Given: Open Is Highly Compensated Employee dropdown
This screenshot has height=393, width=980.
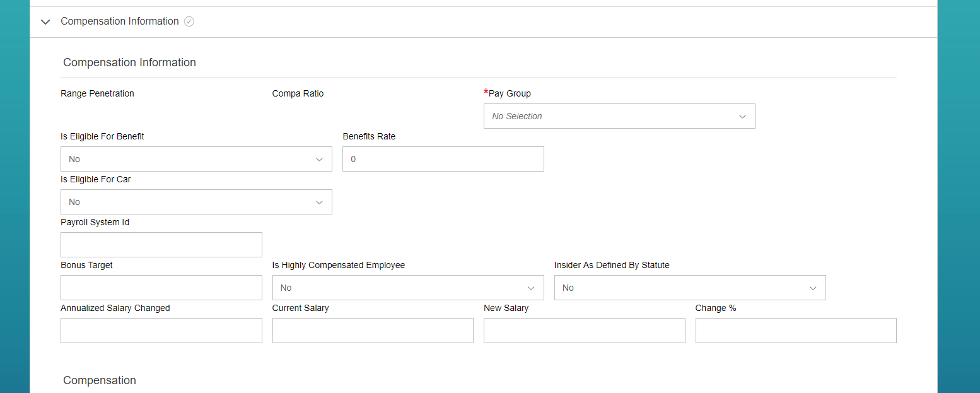Looking at the screenshot, I should click(x=408, y=288).
